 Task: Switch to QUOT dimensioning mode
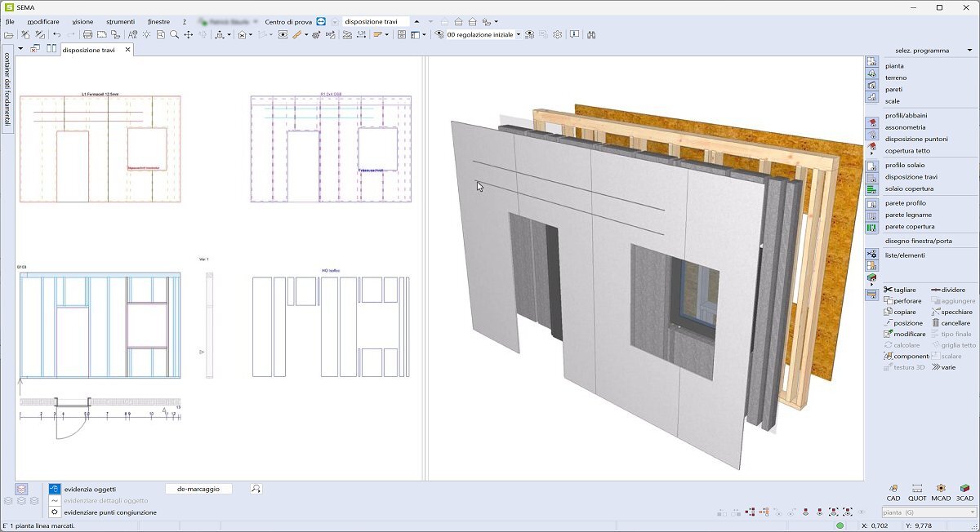pyautogui.click(x=917, y=490)
